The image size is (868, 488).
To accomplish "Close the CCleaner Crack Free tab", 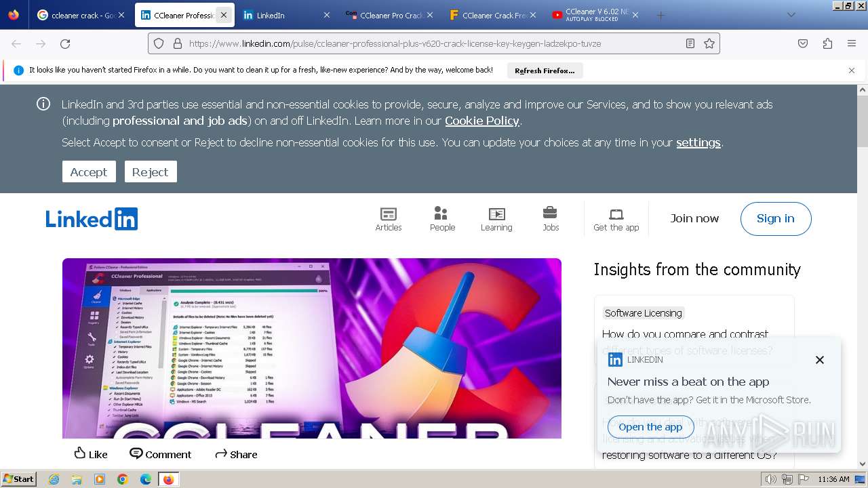I will click(x=532, y=15).
